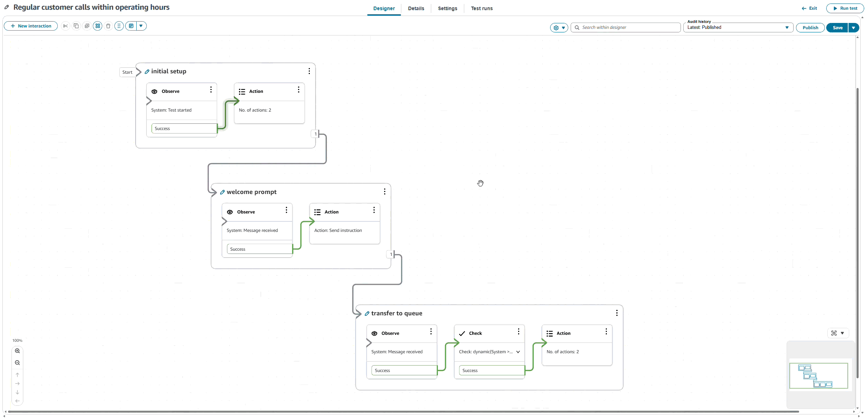Expand the Check dynamic condition chevron

[518, 352]
